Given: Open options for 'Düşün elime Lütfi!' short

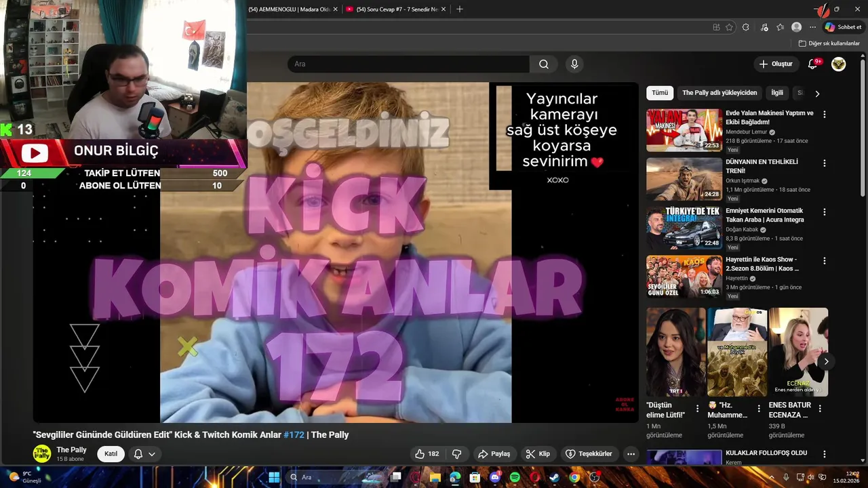Looking at the screenshot, I should [x=697, y=409].
